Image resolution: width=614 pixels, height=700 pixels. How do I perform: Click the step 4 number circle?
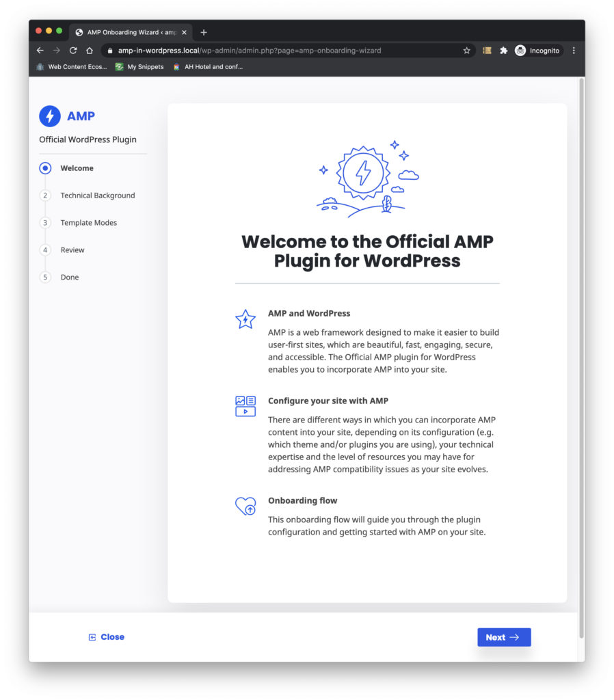tap(45, 250)
